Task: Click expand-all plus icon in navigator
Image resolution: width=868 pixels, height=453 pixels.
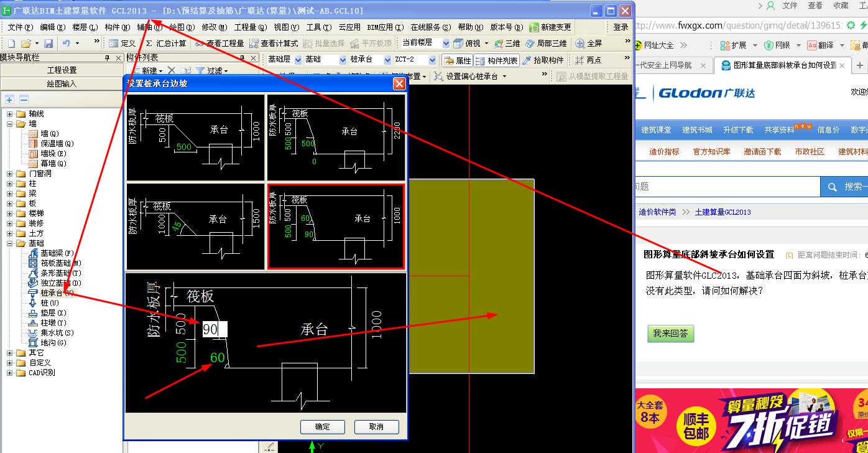Action: [x=10, y=100]
